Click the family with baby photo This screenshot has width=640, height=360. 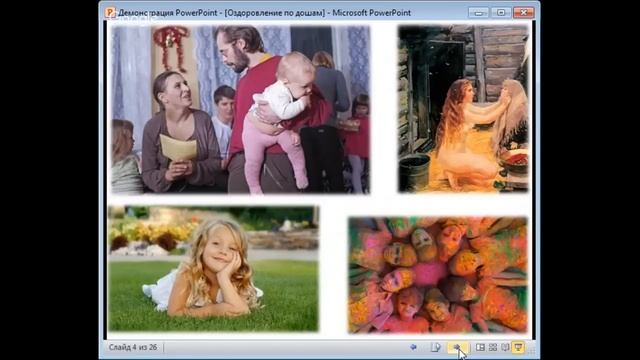(241, 109)
